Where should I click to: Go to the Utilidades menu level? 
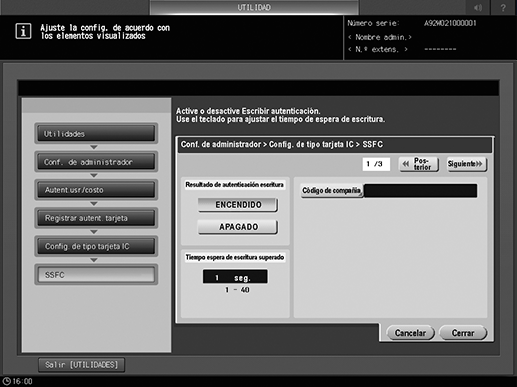pos(96,134)
